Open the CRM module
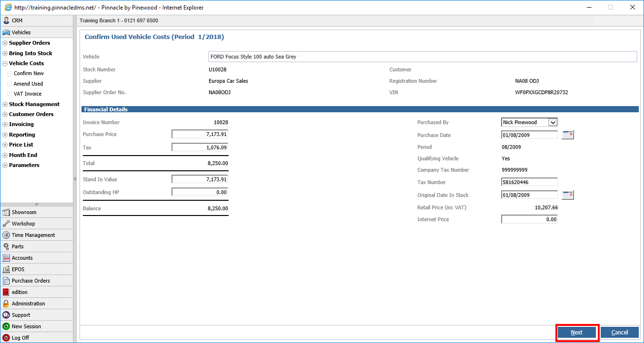The image size is (644, 343). [37, 20]
